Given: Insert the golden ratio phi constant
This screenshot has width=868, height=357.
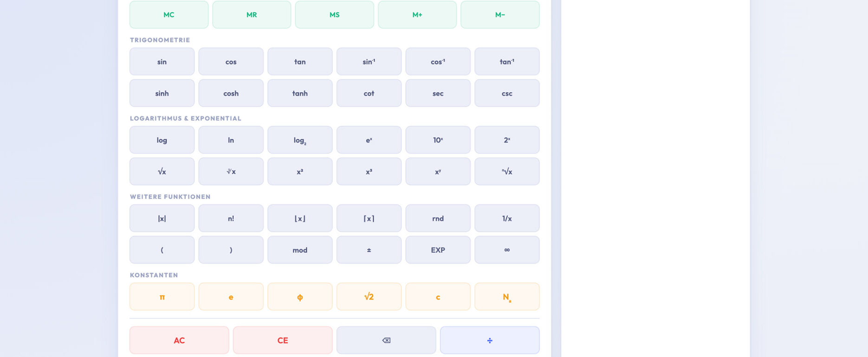Looking at the screenshot, I should click(x=300, y=297).
